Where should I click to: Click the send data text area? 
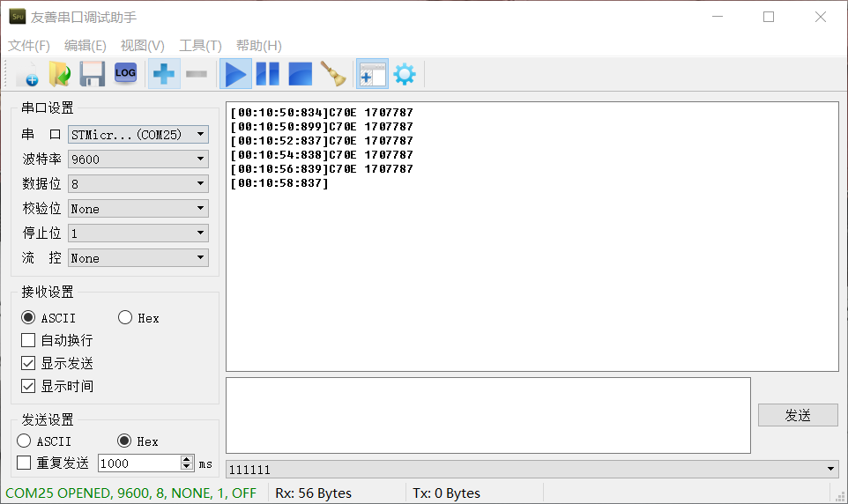(487, 415)
